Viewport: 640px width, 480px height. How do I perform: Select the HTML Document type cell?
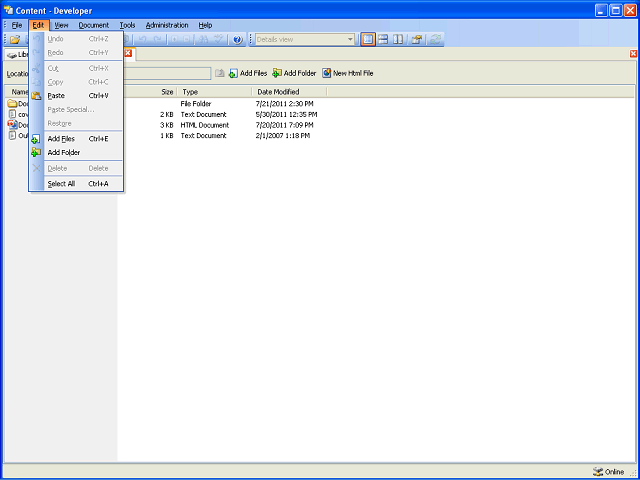pos(205,125)
